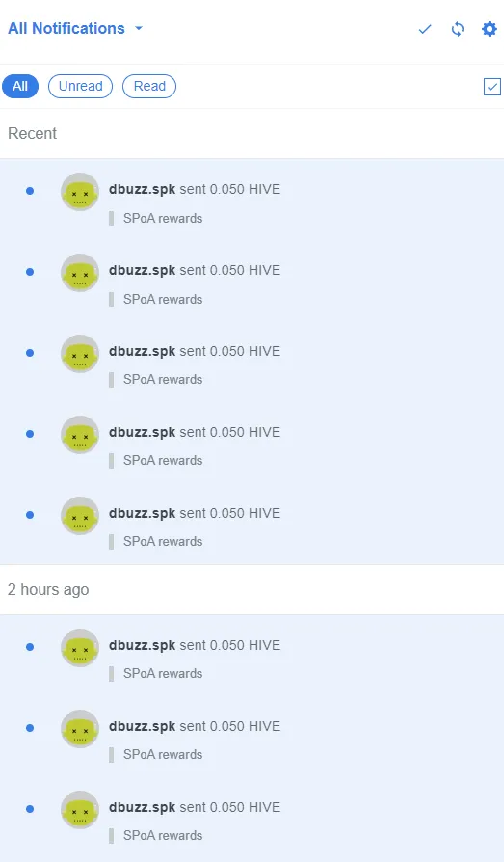
Task: Click avatar of first 2 hours ago notification
Action: (80, 648)
